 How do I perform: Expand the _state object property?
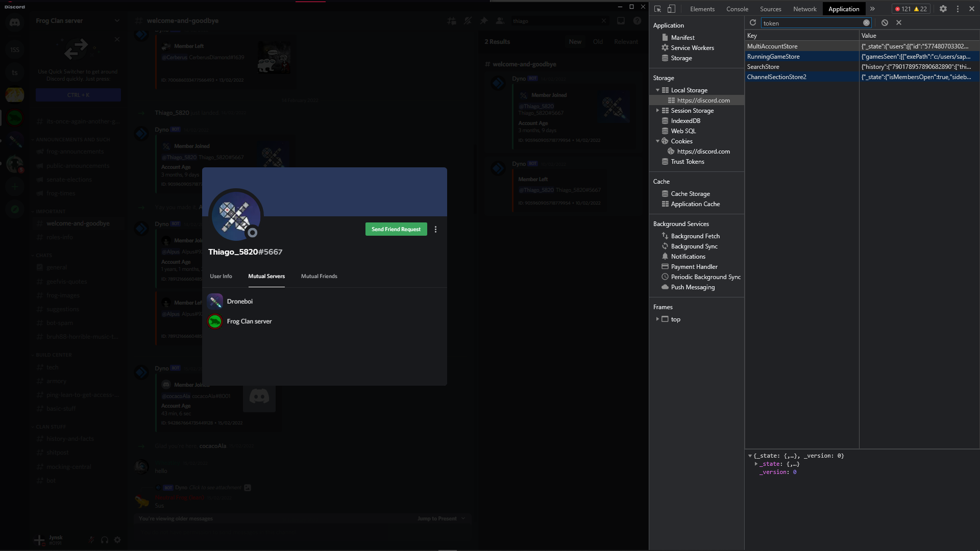[x=756, y=464]
